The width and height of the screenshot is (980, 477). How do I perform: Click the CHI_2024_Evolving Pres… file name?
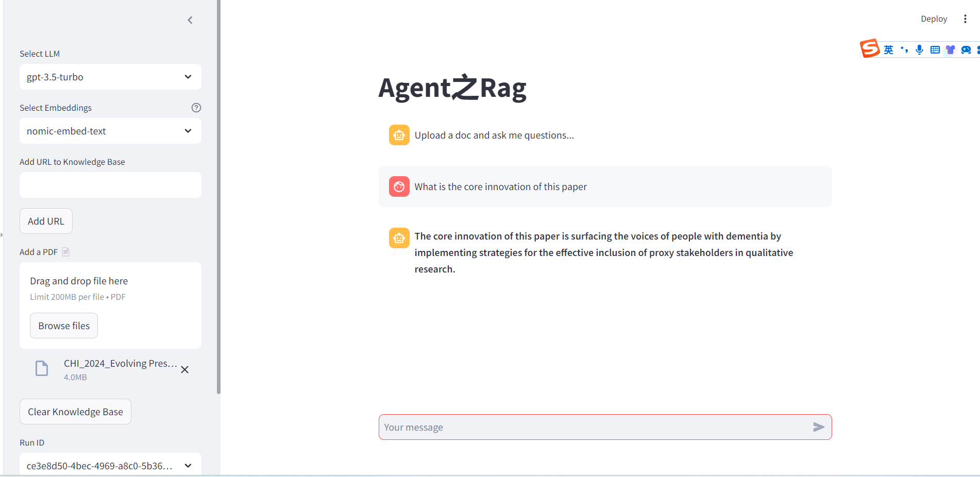pos(121,363)
